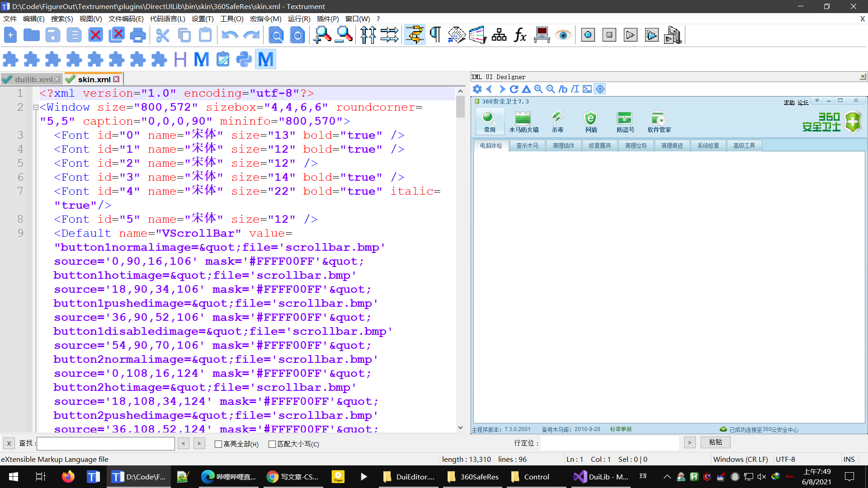868x488 pixels.
Task: Open the document map tree icon
Action: 499,35
